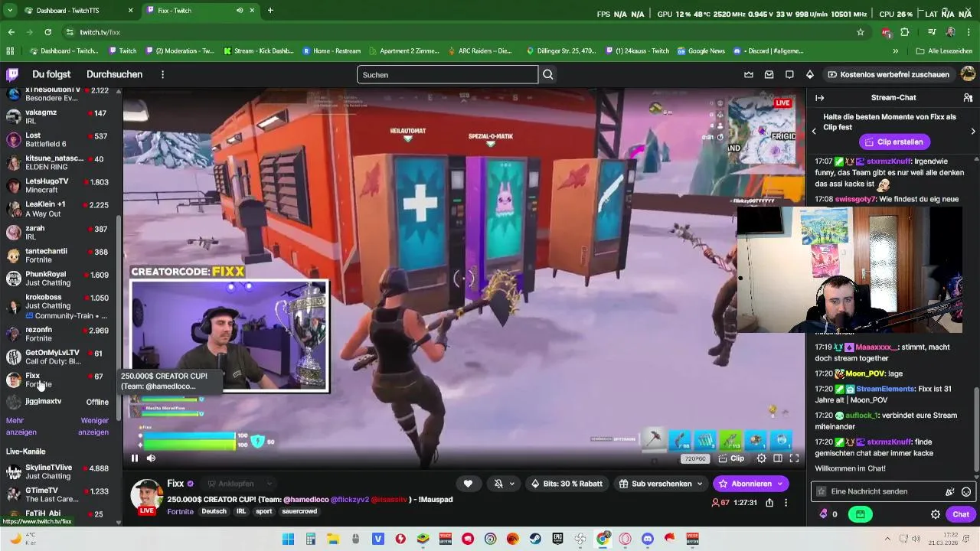Open the stream more options menu

[x=786, y=503]
